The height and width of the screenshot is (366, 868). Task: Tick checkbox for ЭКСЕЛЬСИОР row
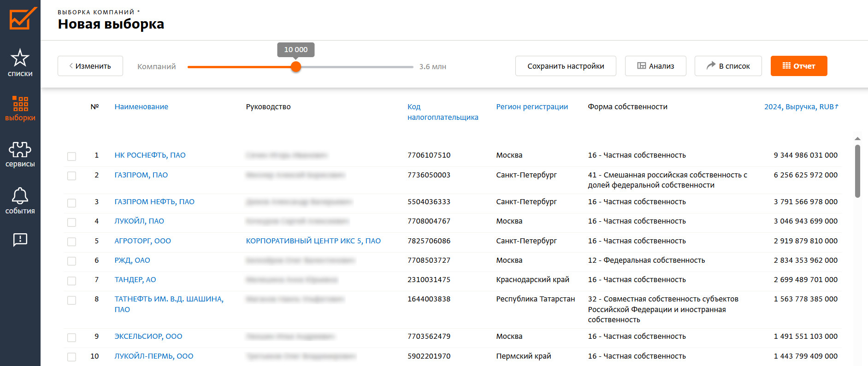pos(71,337)
